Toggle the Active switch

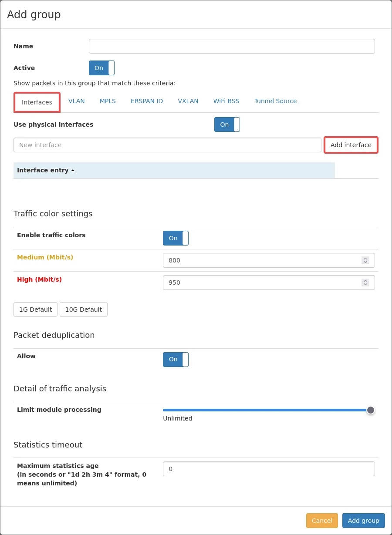pos(101,68)
